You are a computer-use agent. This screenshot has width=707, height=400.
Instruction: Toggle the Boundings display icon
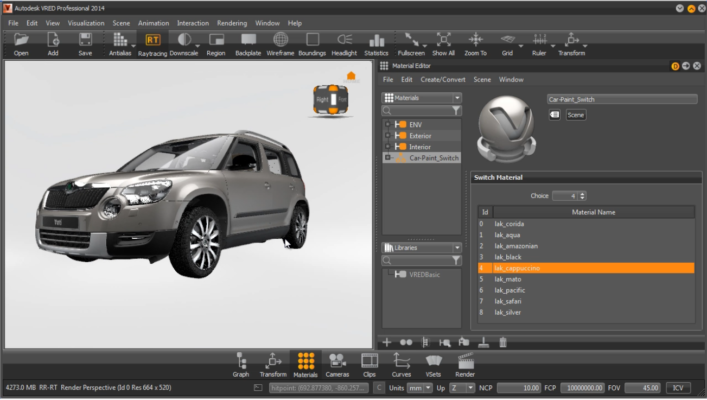312,44
